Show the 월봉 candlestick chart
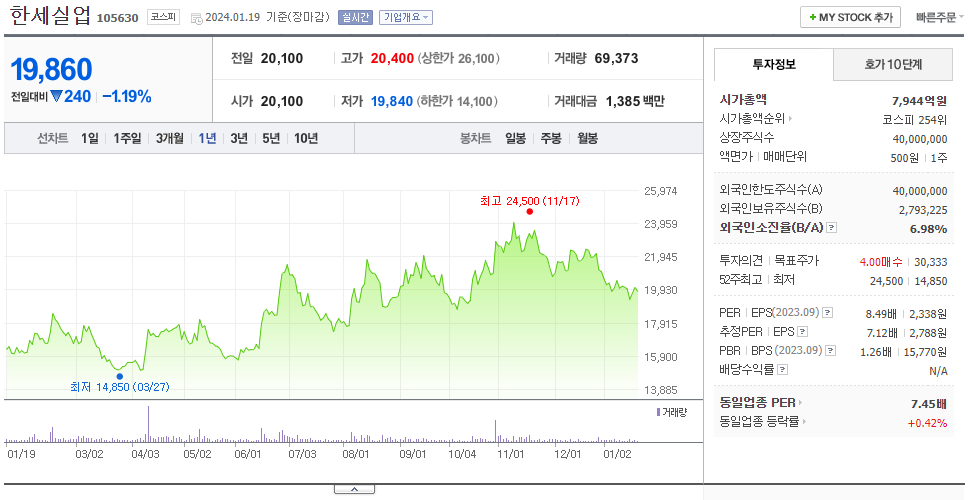This screenshot has width=968, height=500. (x=588, y=138)
